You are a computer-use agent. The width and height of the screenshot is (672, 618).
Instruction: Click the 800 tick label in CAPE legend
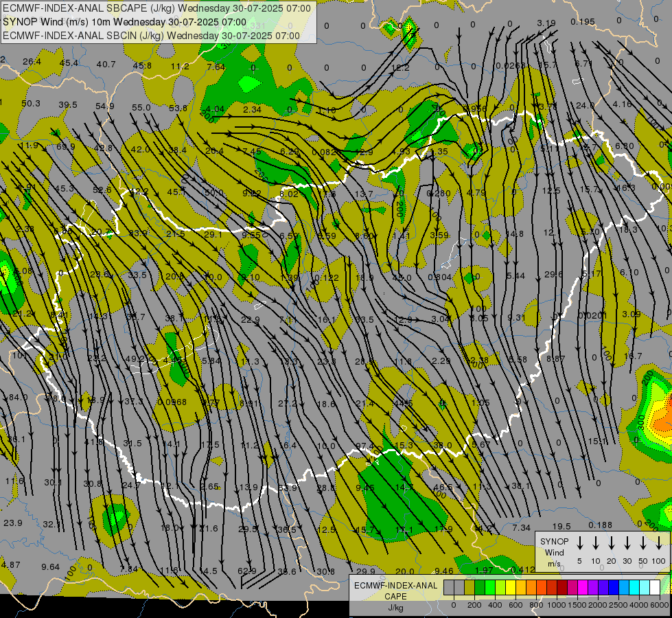coord(536,605)
